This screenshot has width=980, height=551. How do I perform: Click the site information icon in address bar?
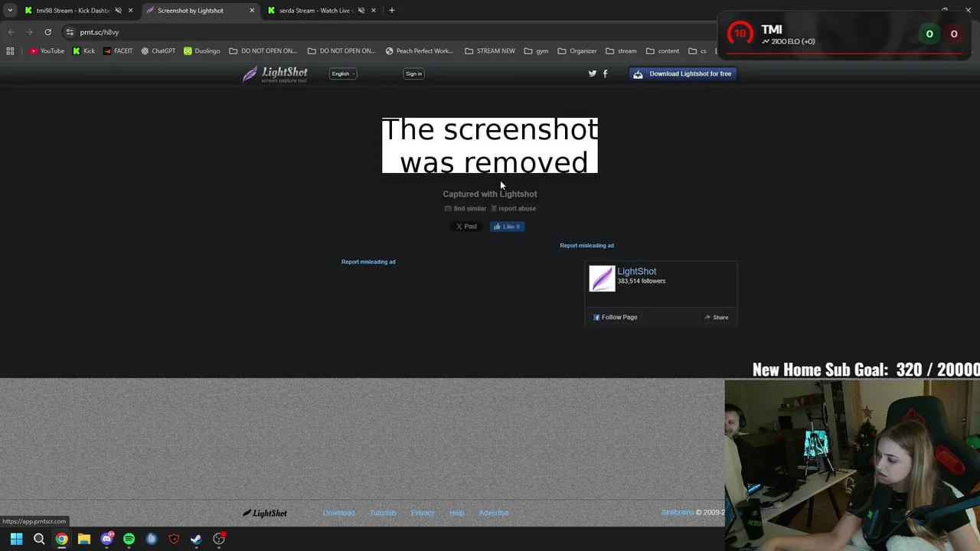(70, 32)
